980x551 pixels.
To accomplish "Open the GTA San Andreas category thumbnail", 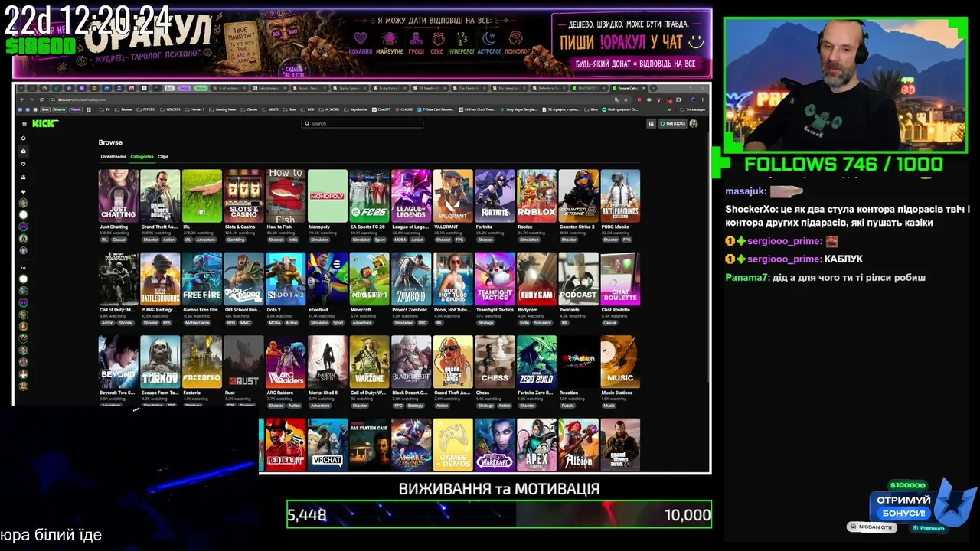I will (x=452, y=362).
